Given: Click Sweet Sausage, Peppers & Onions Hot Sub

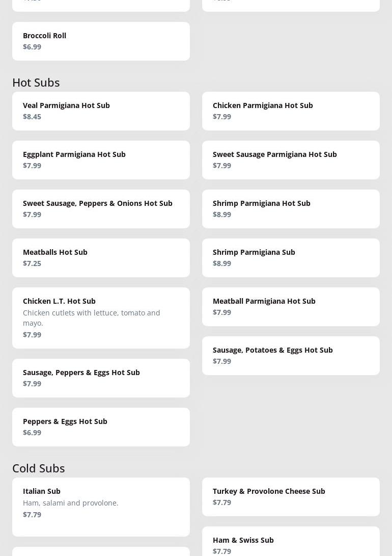Looking at the screenshot, I should coord(101,209).
